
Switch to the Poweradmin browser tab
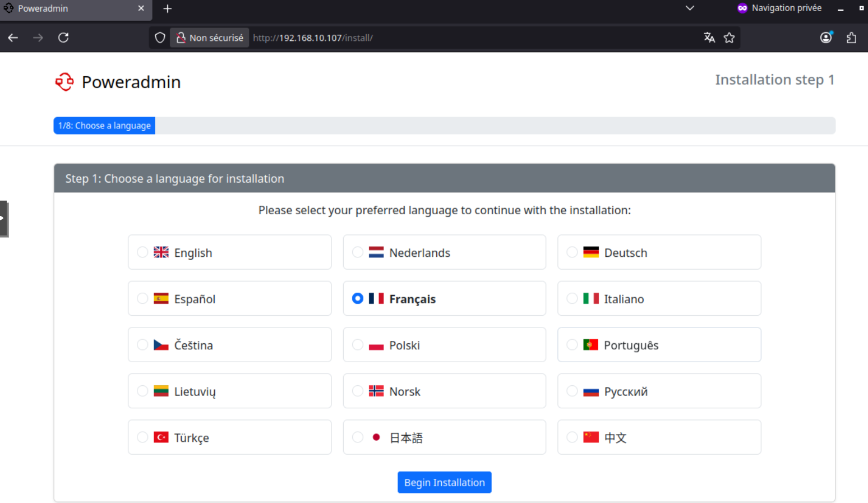click(67, 8)
